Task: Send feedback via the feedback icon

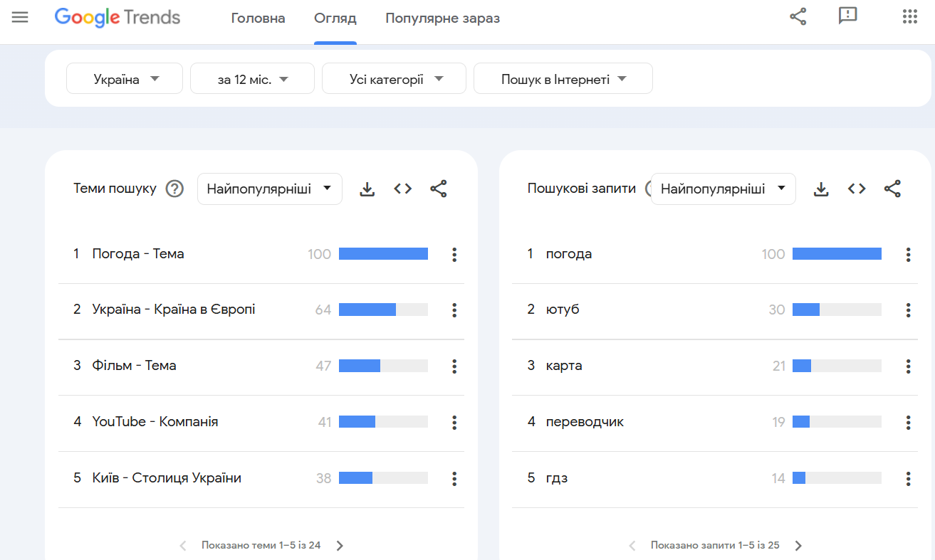Action: [x=847, y=16]
